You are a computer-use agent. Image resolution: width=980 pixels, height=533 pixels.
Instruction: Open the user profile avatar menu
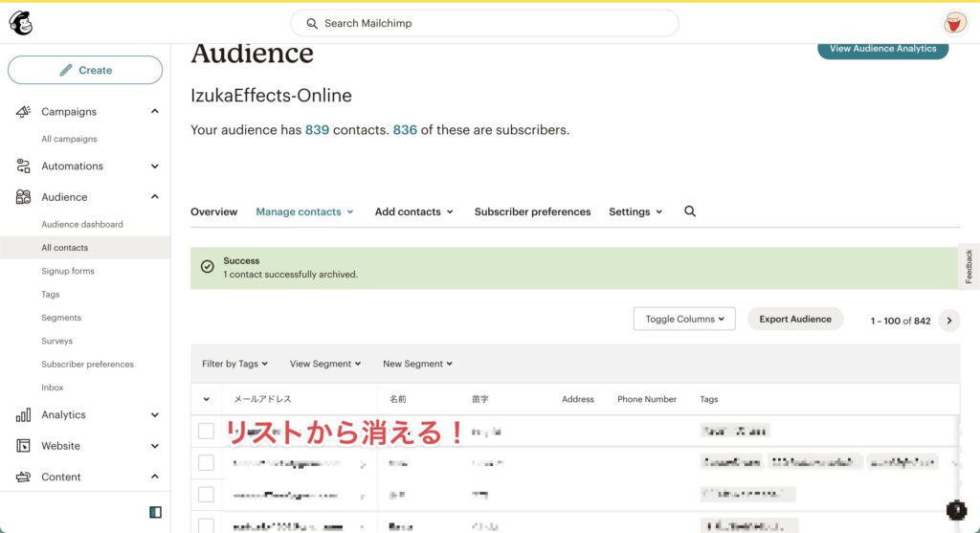[954, 23]
